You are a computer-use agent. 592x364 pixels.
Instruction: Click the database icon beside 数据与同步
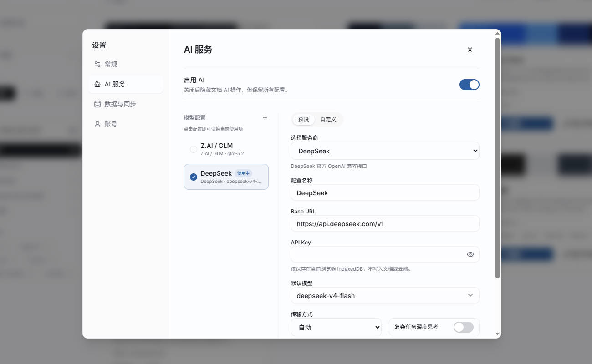pos(97,104)
